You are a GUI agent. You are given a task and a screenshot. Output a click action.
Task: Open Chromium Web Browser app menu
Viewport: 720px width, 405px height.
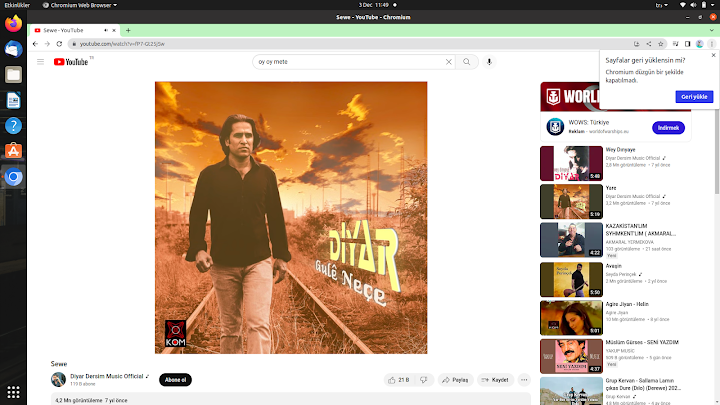click(x=79, y=5)
